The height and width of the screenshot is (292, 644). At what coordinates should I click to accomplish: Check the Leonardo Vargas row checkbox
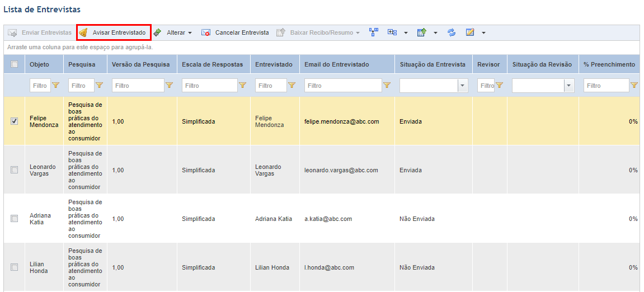pos(15,169)
